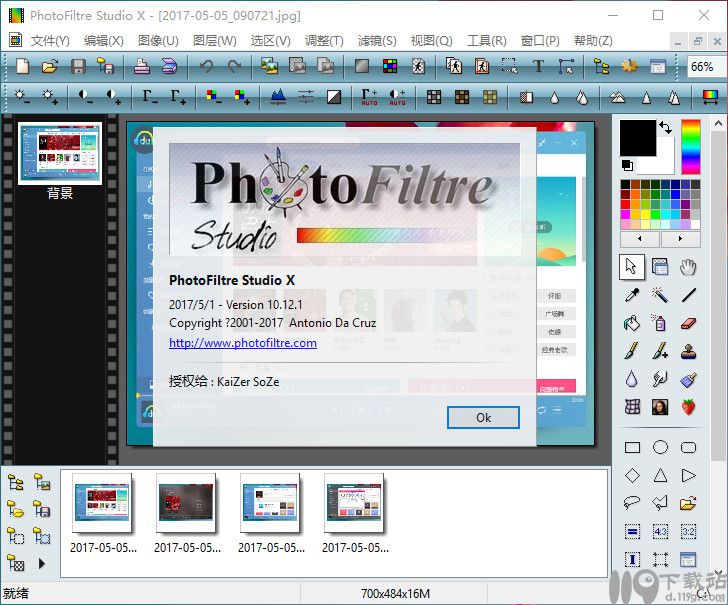Select the Eraser tool
Image resolution: width=728 pixels, height=605 pixels.
pyautogui.click(x=689, y=323)
